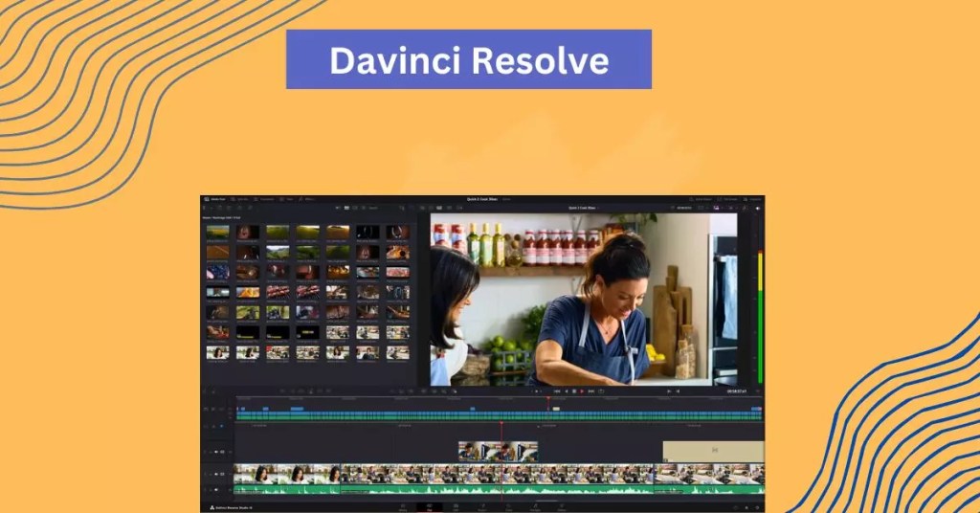Lock the main video track
Viewport: 980px width, 513px height.
click(211, 475)
